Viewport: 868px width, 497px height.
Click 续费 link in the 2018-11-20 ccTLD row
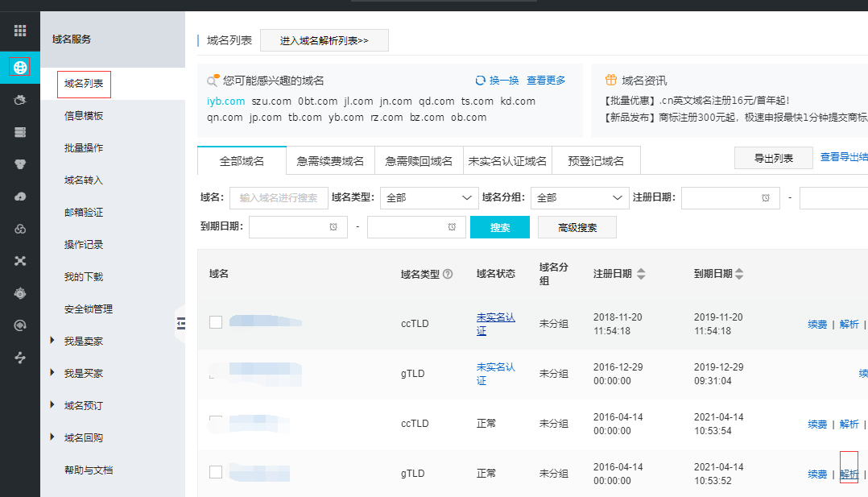pos(817,324)
